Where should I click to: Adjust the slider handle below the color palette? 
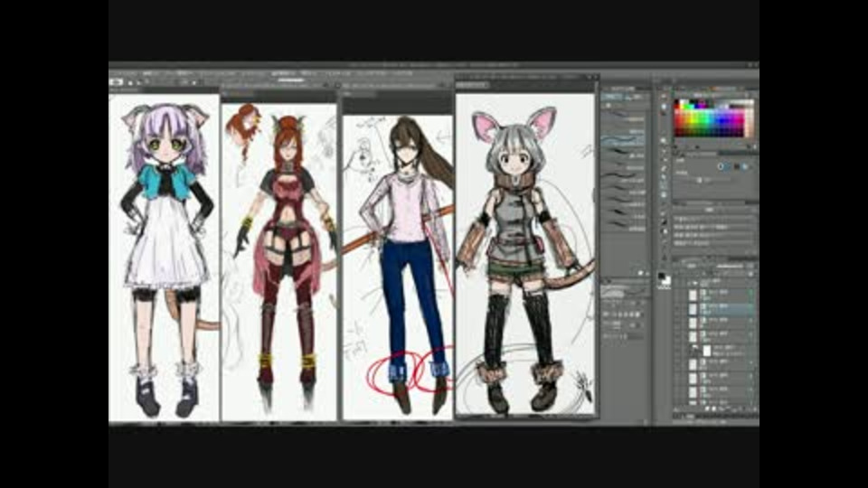(700, 180)
